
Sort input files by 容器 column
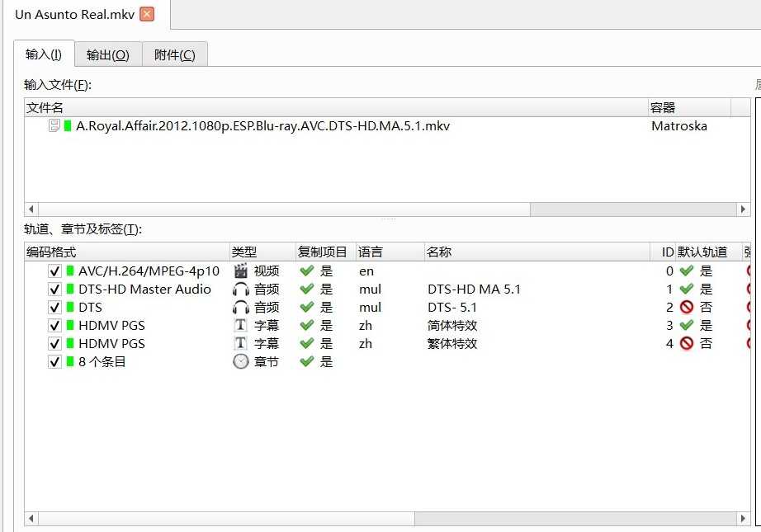[689, 108]
